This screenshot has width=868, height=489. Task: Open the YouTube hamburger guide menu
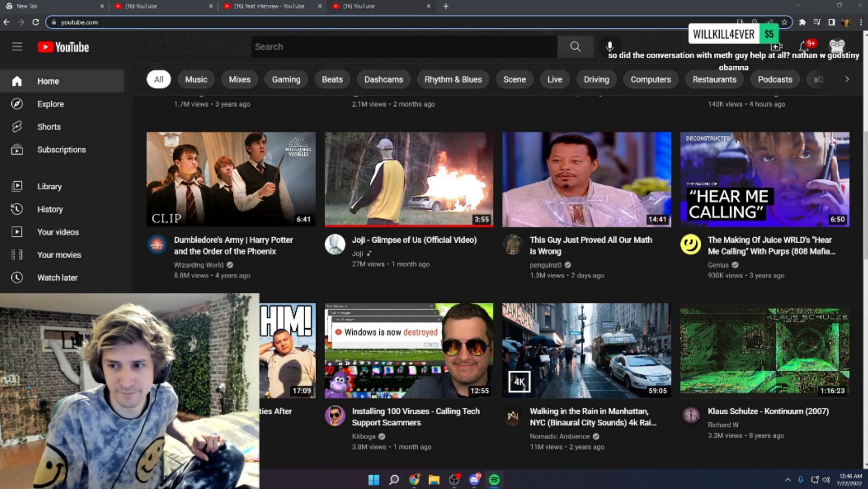pos(17,47)
